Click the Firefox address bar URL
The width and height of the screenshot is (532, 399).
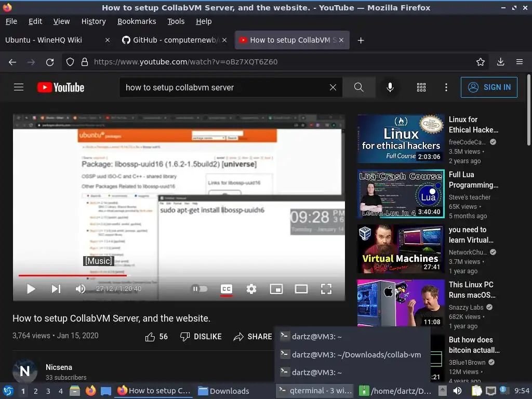coord(185,62)
